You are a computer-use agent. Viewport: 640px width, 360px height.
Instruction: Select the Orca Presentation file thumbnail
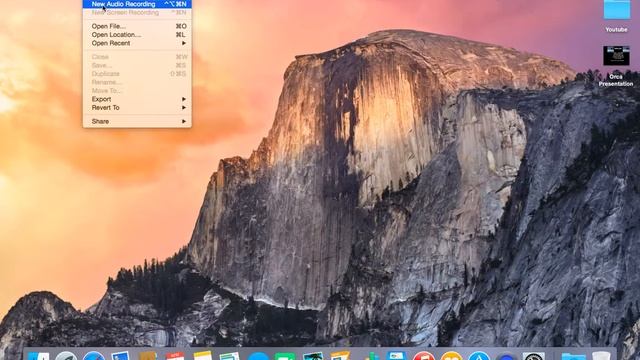pyautogui.click(x=616, y=56)
